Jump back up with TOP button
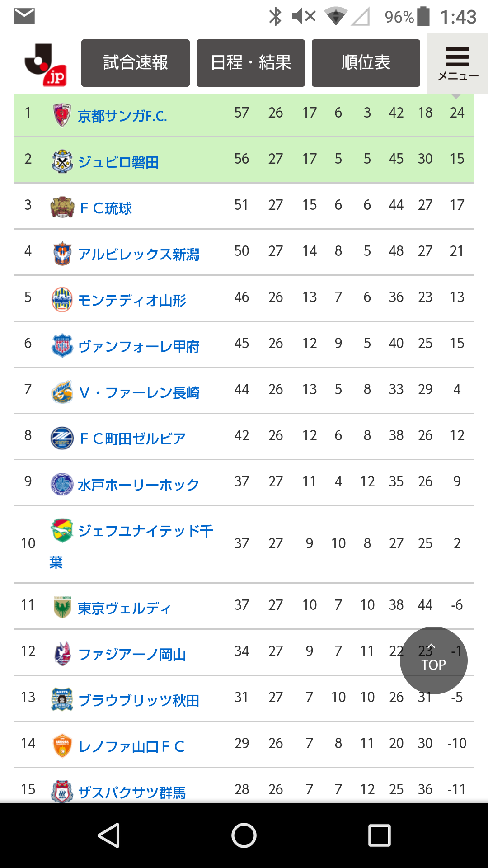This screenshot has height=868, width=488. (434, 660)
